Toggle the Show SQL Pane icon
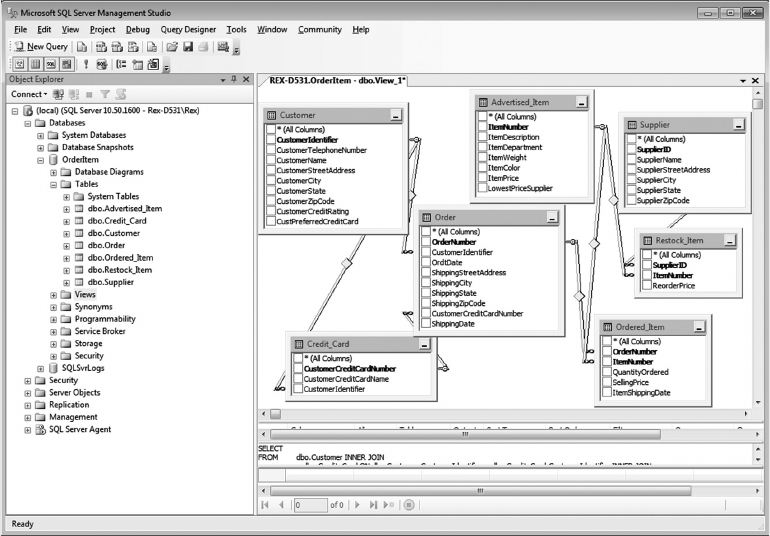The image size is (770, 536). [x=51, y=64]
